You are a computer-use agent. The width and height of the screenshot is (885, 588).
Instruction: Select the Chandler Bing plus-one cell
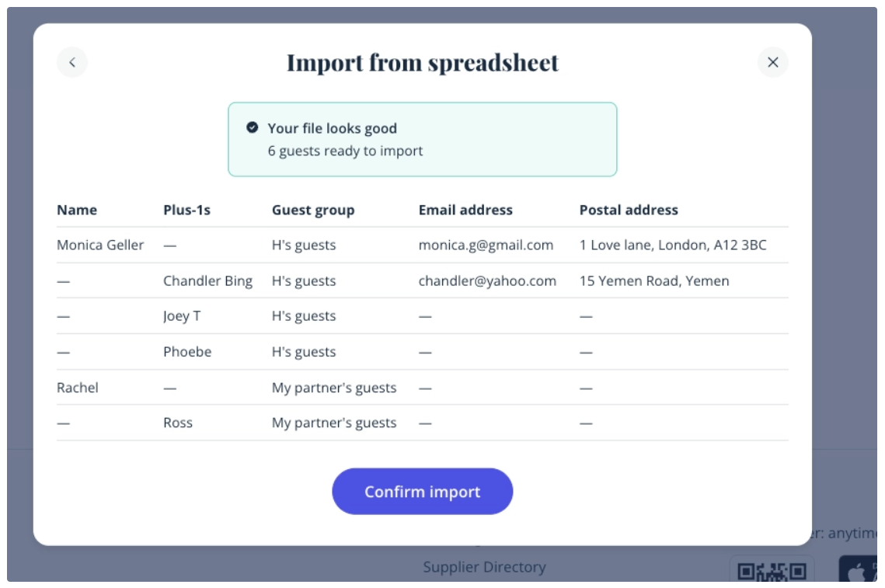(207, 281)
